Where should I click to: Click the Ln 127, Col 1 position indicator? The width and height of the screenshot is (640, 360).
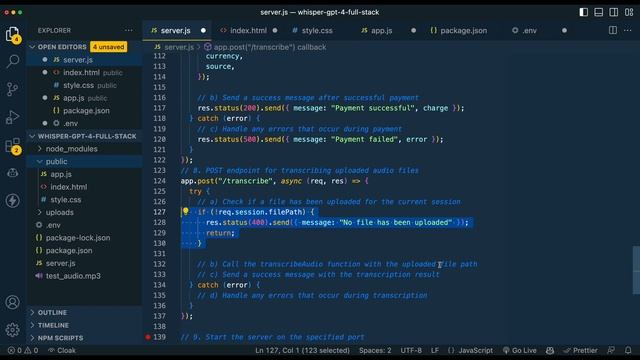(302, 350)
